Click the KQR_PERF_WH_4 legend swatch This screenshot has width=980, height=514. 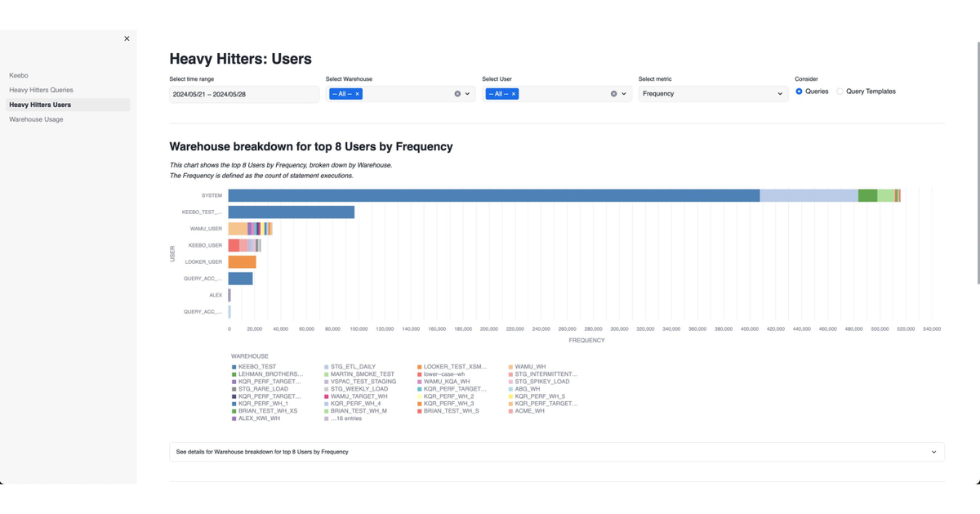[327, 404]
